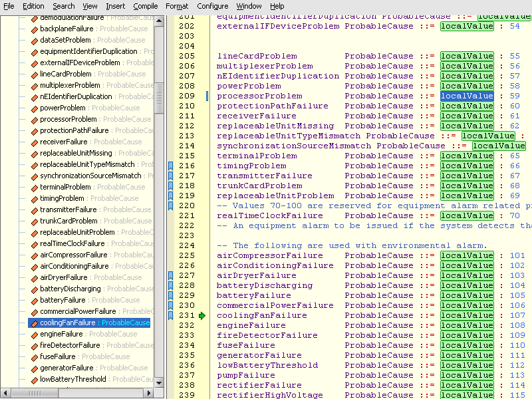Click diamond icon next to powerProblem
532x399 pixels.
pos(35,109)
